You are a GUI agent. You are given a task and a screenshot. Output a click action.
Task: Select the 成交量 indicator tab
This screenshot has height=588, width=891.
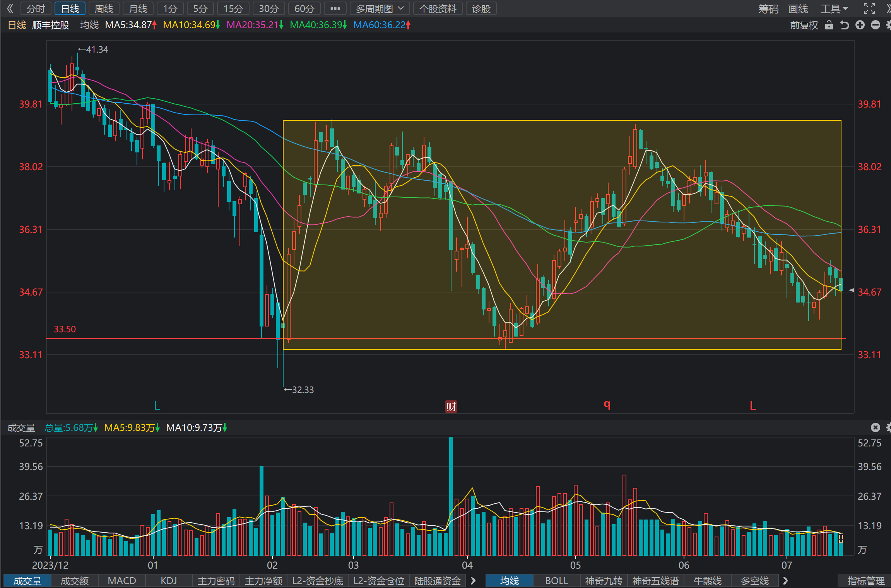click(x=27, y=581)
